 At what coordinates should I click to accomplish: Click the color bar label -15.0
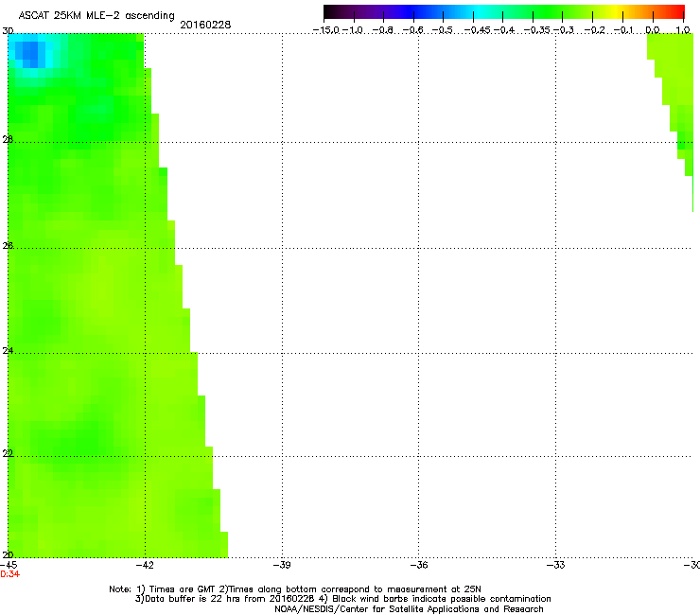pyautogui.click(x=326, y=30)
